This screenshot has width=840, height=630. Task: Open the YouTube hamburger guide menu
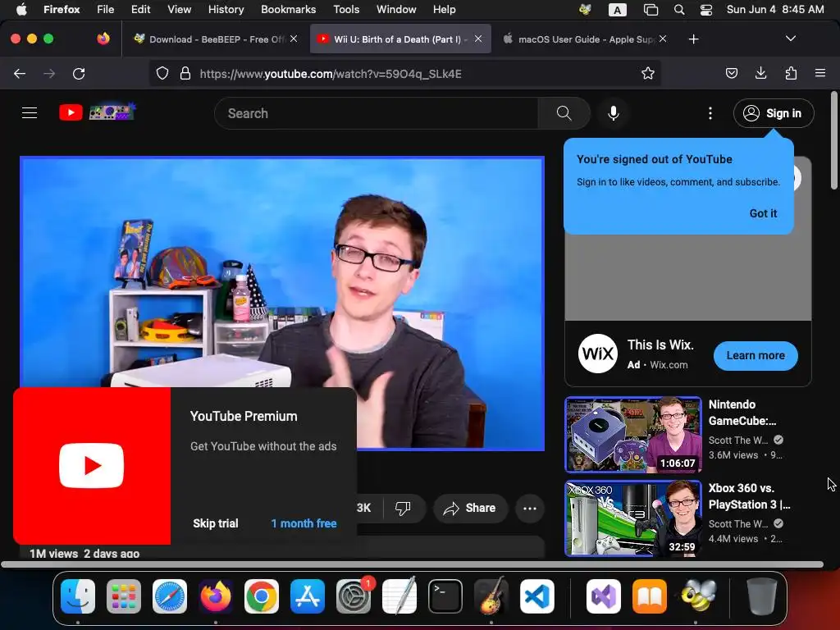[x=30, y=113]
